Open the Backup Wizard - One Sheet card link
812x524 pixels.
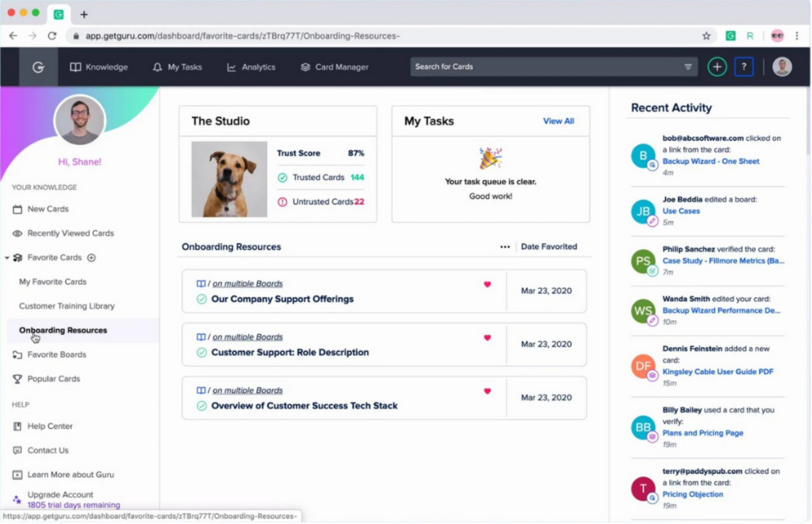(711, 161)
